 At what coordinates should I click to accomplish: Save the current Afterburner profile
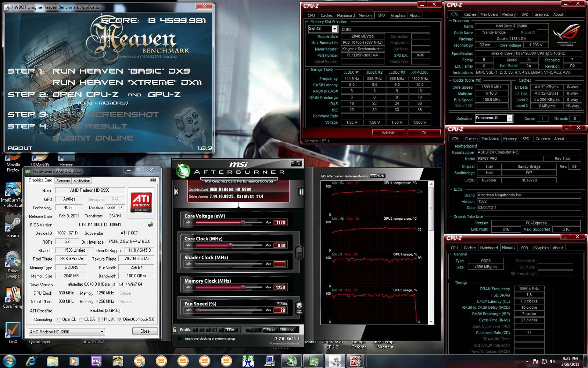tap(230, 330)
